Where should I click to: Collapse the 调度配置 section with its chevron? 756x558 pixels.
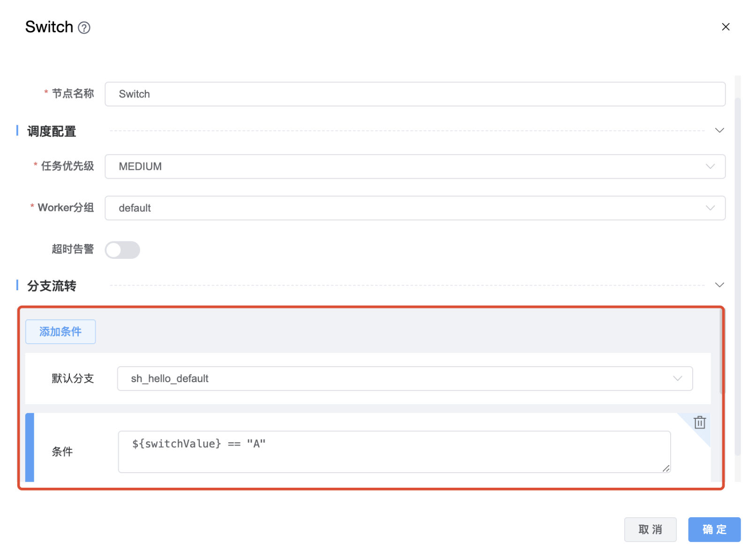719,130
